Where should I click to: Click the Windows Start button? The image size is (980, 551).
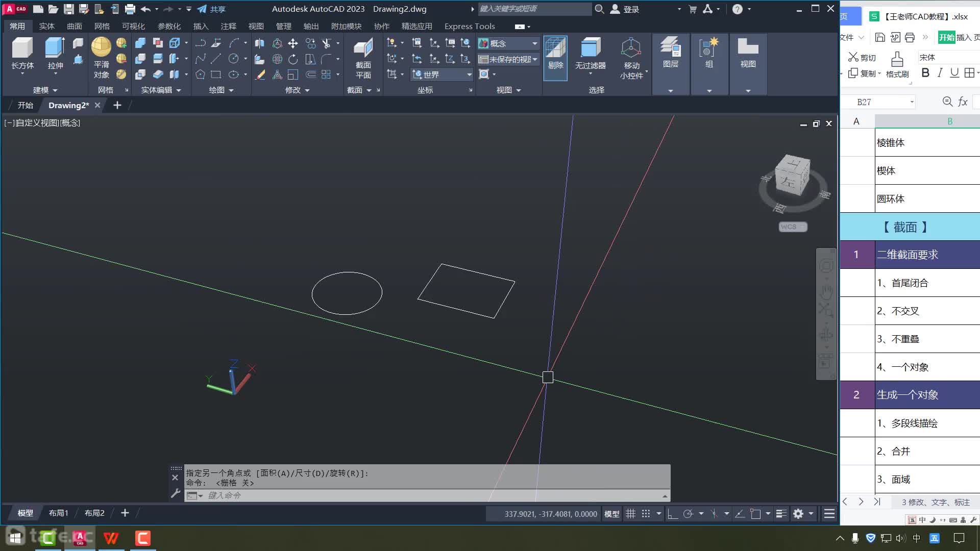15,537
